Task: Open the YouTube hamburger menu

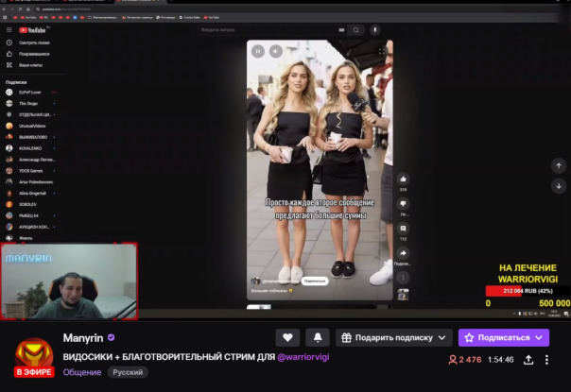Action: pyautogui.click(x=9, y=29)
